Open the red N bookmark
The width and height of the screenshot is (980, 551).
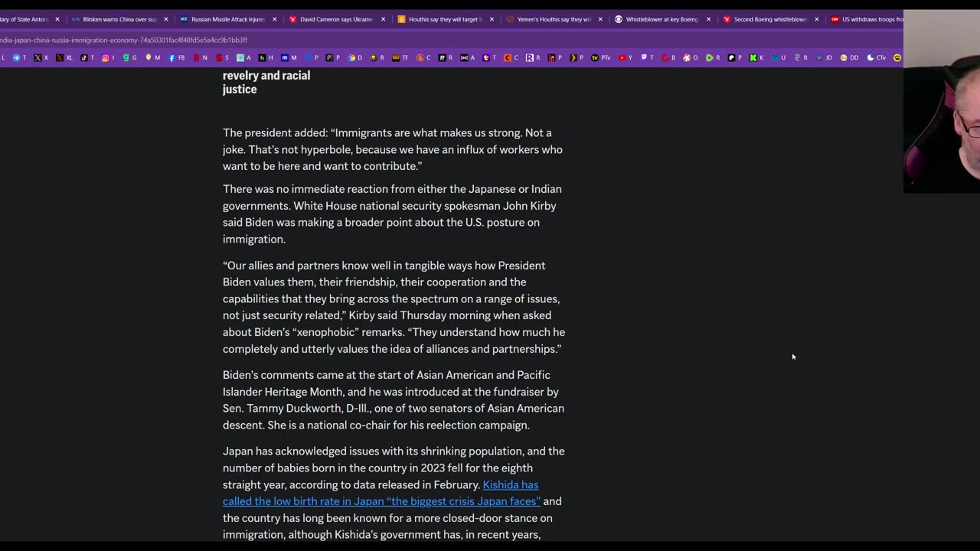coord(200,57)
